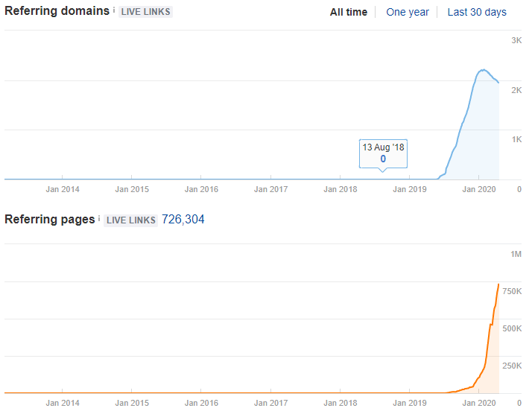
Task: Open the 726,304 referring pages link
Action: click(183, 220)
